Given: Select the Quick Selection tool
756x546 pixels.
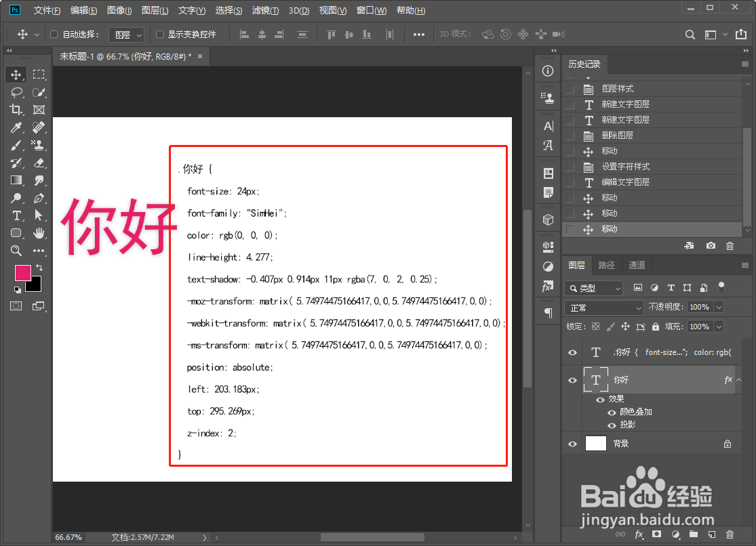Looking at the screenshot, I should tap(39, 92).
